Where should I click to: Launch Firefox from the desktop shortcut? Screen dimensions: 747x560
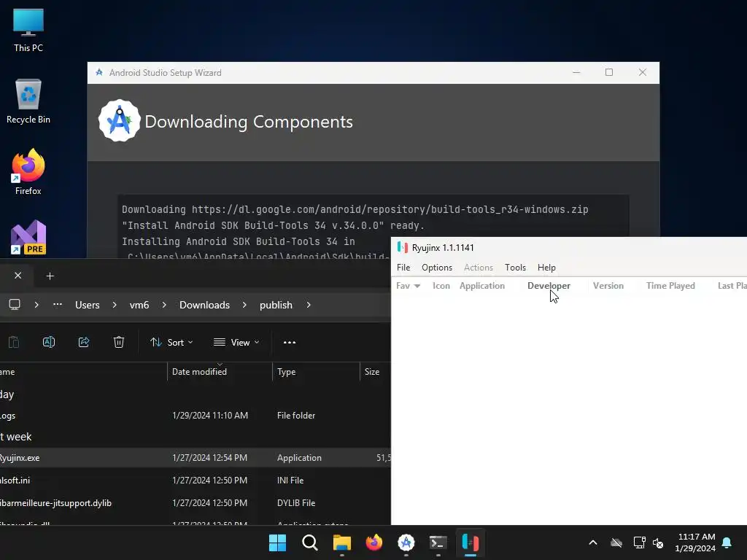click(x=28, y=172)
